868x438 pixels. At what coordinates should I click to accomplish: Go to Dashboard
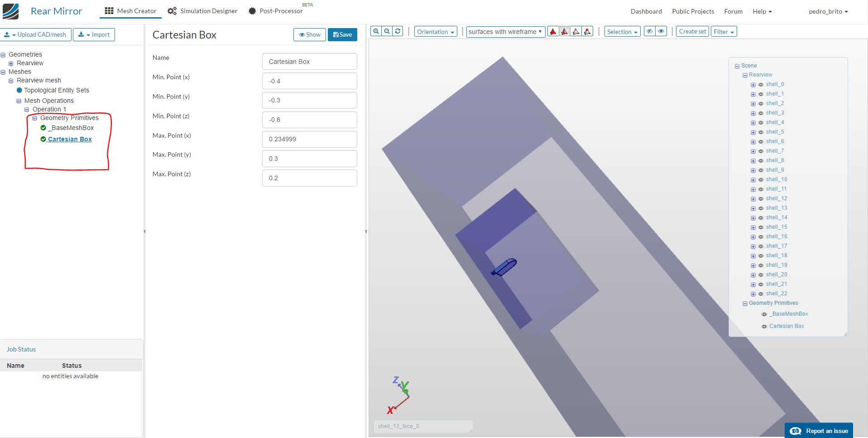646,11
